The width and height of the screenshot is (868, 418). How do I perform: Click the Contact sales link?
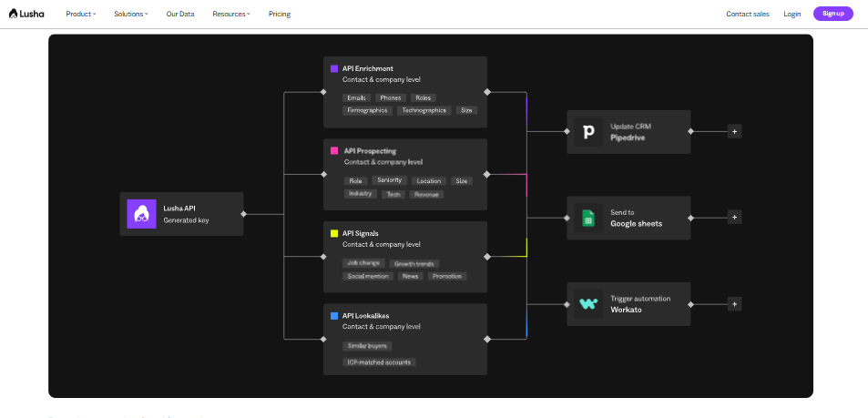(x=748, y=14)
